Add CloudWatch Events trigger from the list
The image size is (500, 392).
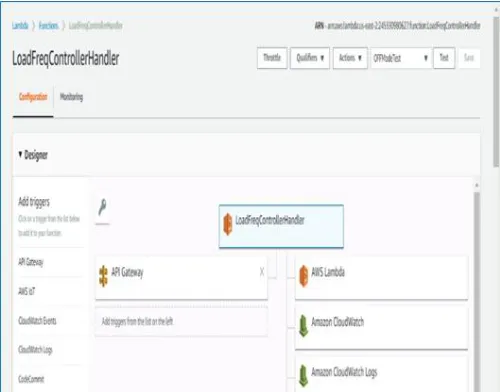pyautogui.click(x=37, y=321)
